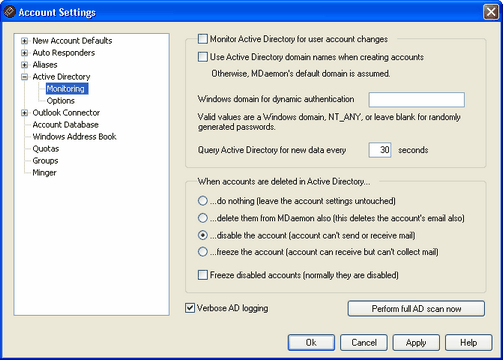Open the Groups page
Image resolution: width=503 pixels, height=360 pixels.
45,161
